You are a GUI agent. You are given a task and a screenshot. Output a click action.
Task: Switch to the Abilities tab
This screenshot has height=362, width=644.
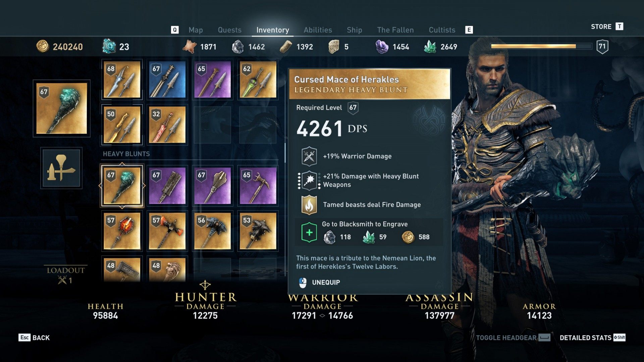(318, 30)
